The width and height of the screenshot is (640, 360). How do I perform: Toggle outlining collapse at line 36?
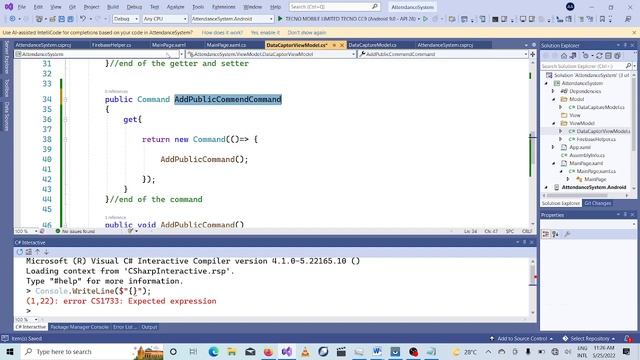(x=65, y=119)
